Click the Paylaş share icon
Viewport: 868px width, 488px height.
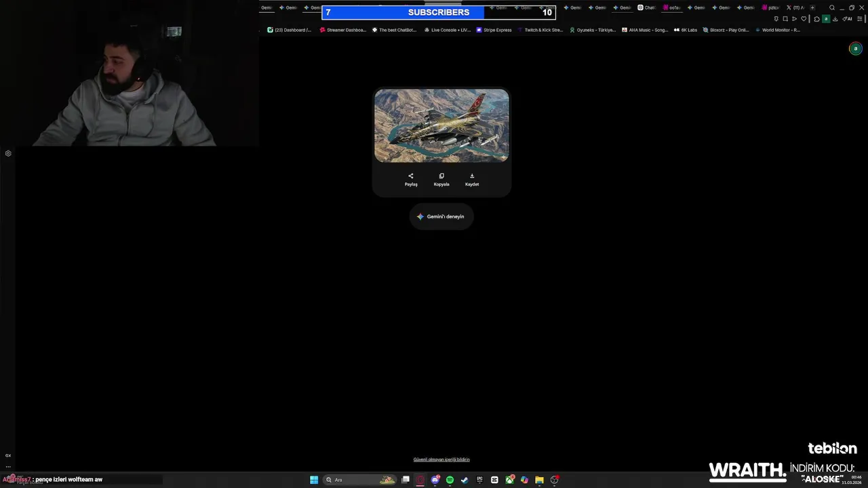410,176
